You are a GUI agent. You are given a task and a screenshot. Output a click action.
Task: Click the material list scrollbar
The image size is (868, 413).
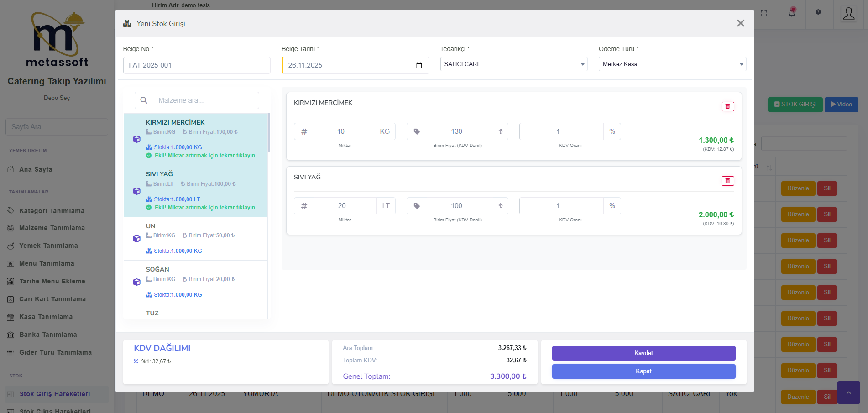point(269,132)
